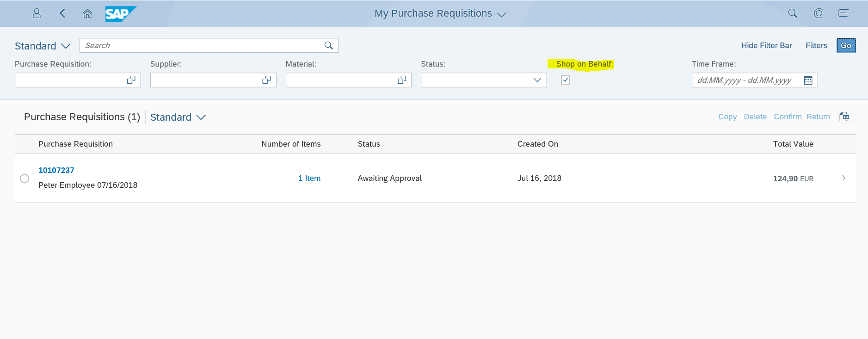Open the Standard table view dropdown
This screenshot has width=868, height=339.
coord(178,117)
